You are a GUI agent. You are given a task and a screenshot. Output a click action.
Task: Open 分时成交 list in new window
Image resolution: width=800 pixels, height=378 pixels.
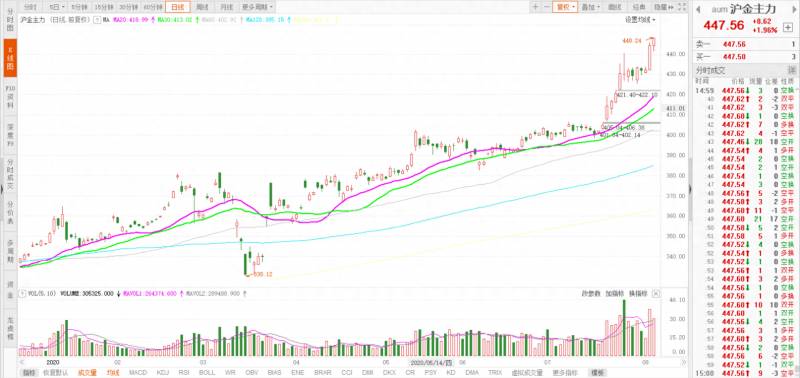click(792, 70)
